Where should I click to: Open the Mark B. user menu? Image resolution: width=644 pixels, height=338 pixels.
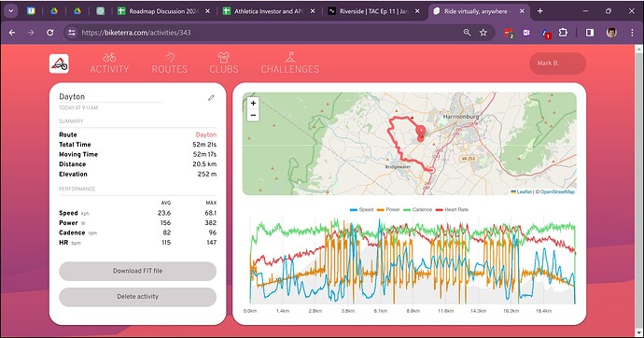point(557,63)
